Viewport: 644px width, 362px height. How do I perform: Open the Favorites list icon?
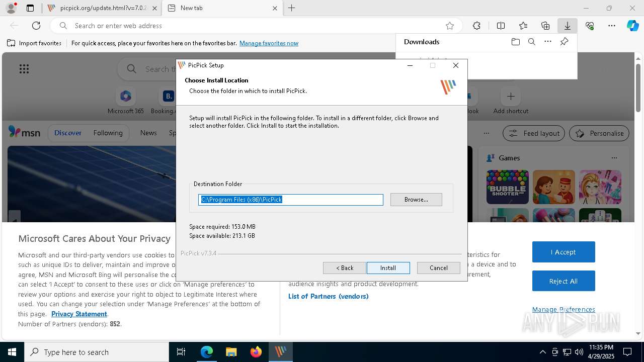click(523, 26)
